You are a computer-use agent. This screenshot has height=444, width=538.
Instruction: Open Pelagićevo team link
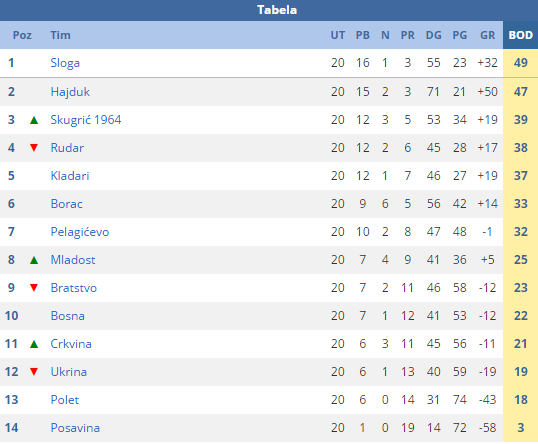(x=80, y=232)
